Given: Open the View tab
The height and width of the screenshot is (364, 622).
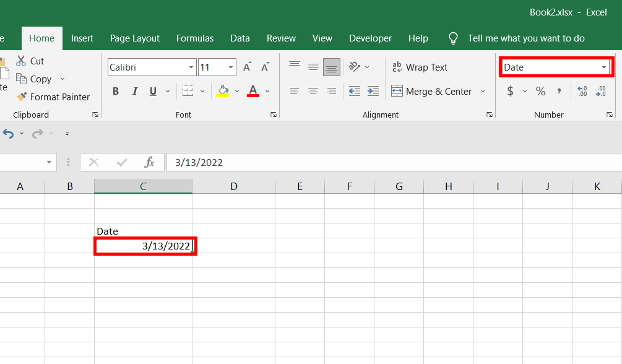Looking at the screenshot, I should coord(322,38).
